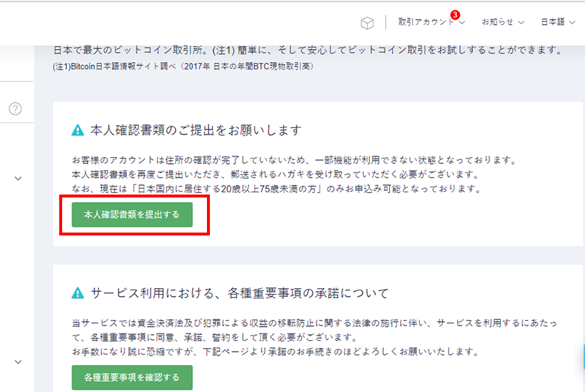Click the question mark help icon in sidebar
This screenshot has height=392, width=585.
[x=15, y=109]
